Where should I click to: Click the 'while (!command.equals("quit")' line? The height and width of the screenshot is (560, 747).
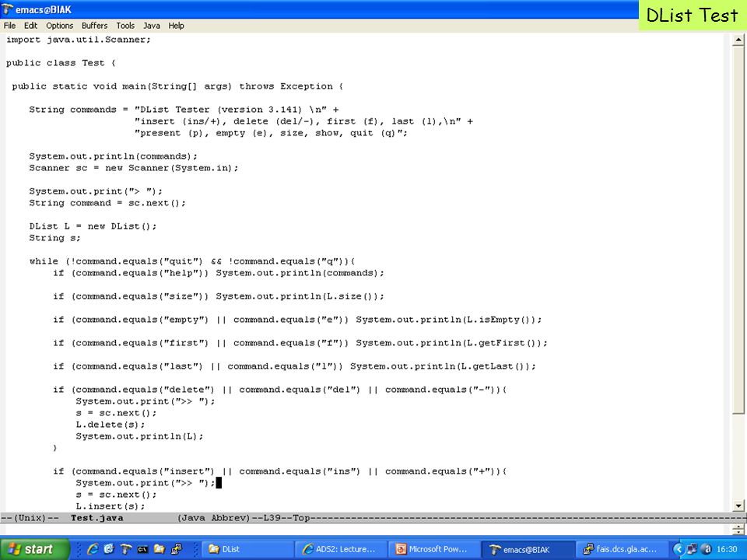[x=192, y=261]
